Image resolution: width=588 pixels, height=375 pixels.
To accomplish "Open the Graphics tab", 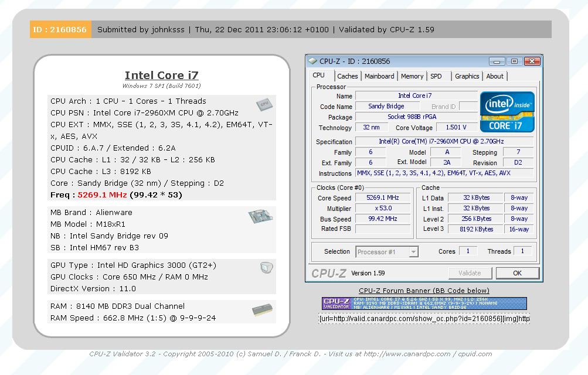I will (467, 76).
